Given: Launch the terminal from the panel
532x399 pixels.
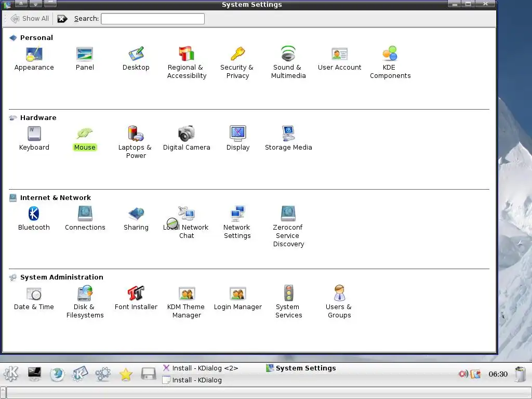Looking at the screenshot, I should point(34,374).
